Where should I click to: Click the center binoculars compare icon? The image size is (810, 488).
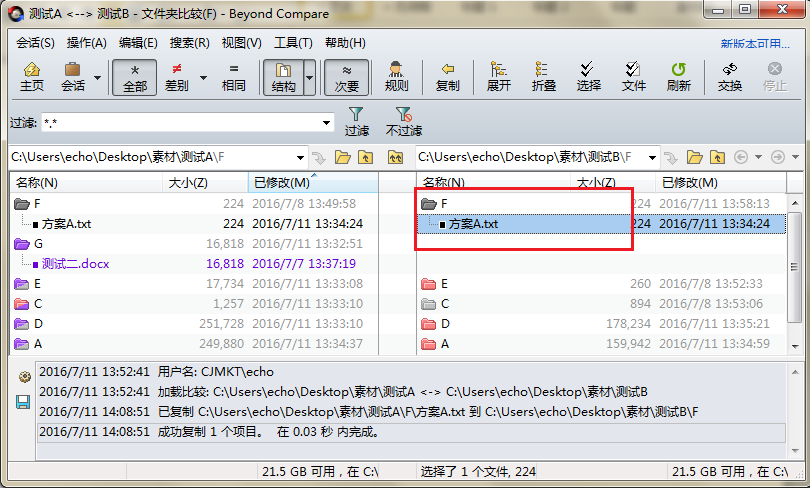point(396,158)
